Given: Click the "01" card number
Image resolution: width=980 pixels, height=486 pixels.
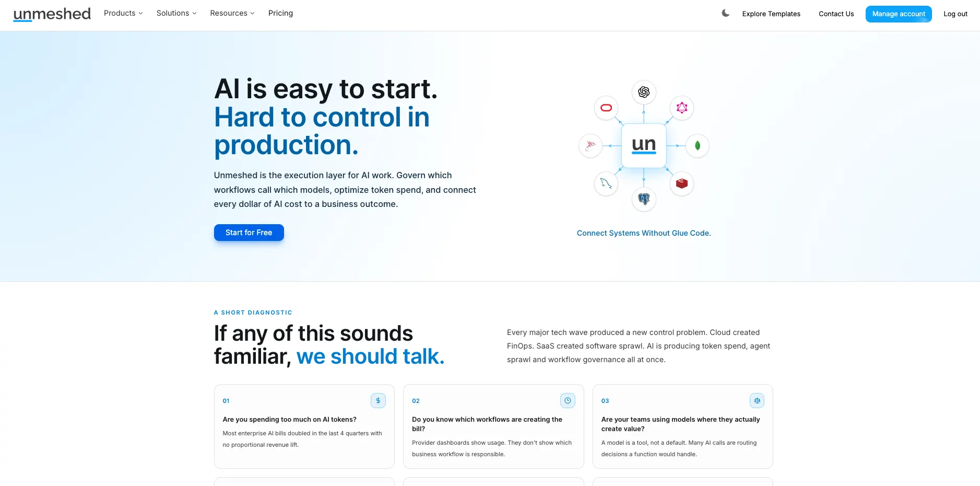Looking at the screenshot, I should tap(226, 401).
